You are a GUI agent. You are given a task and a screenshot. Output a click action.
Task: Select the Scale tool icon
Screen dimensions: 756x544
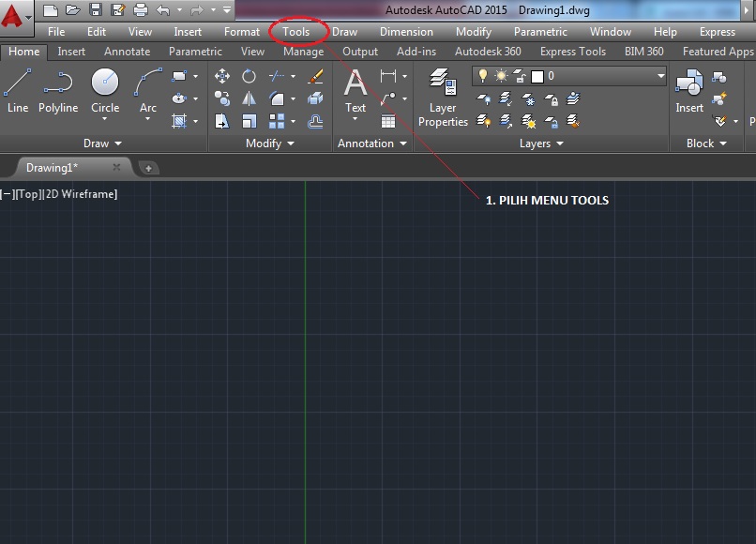(x=249, y=121)
